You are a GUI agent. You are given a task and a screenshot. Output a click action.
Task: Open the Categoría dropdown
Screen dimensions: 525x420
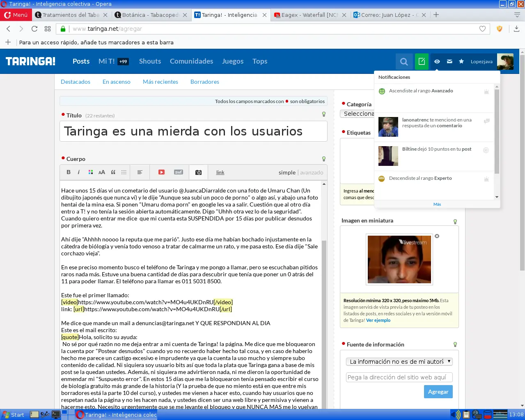coord(357,114)
